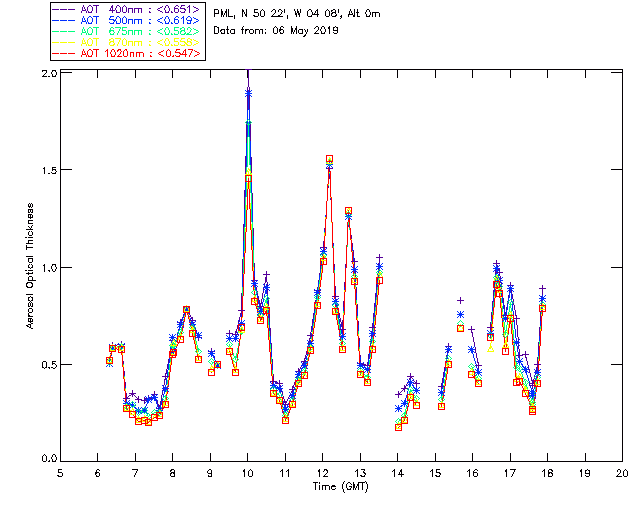Click the 'Time (GMT)' axis title
640x512 pixels.
[x=340, y=487]
